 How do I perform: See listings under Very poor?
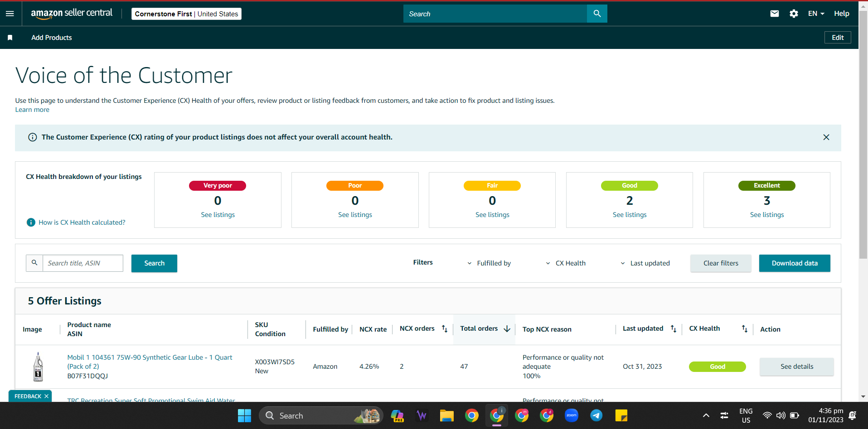tap(218, 215)
